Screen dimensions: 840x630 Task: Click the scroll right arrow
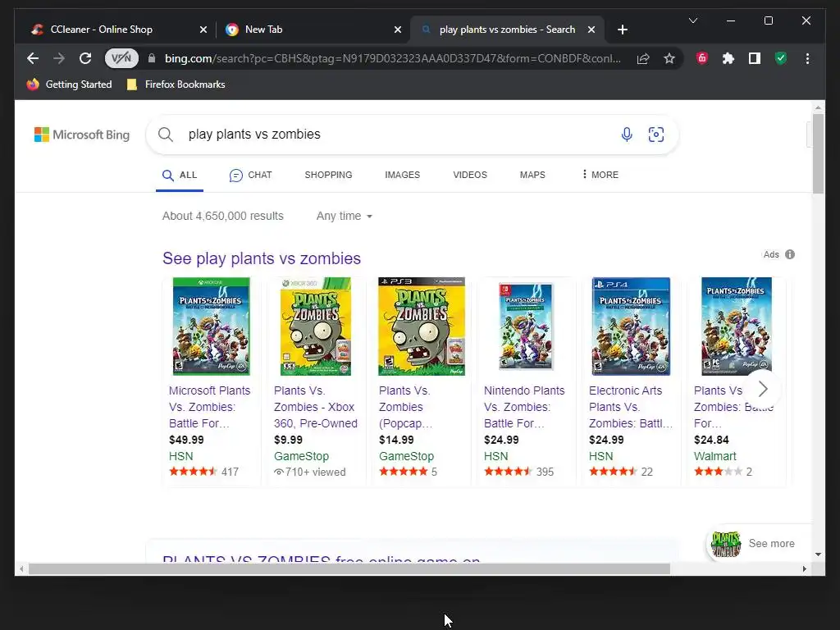(804, 569)
